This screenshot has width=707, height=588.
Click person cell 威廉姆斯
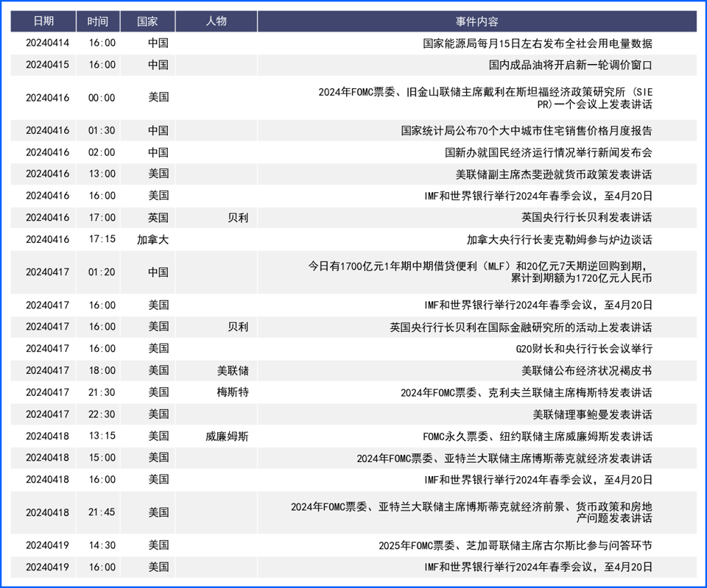(x=227, y=436)
